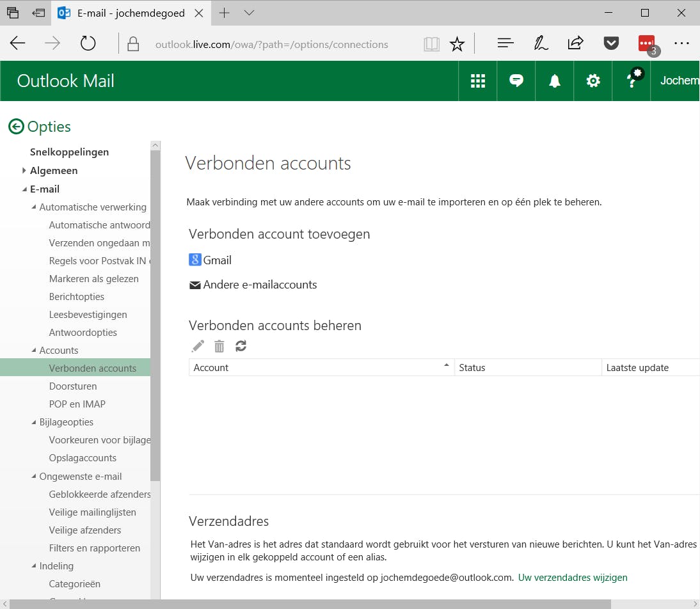Viewport: 700px width, 609px height.
Task: Click Uw verzendadres wijzigen link
Action: [x=572, y=577]
